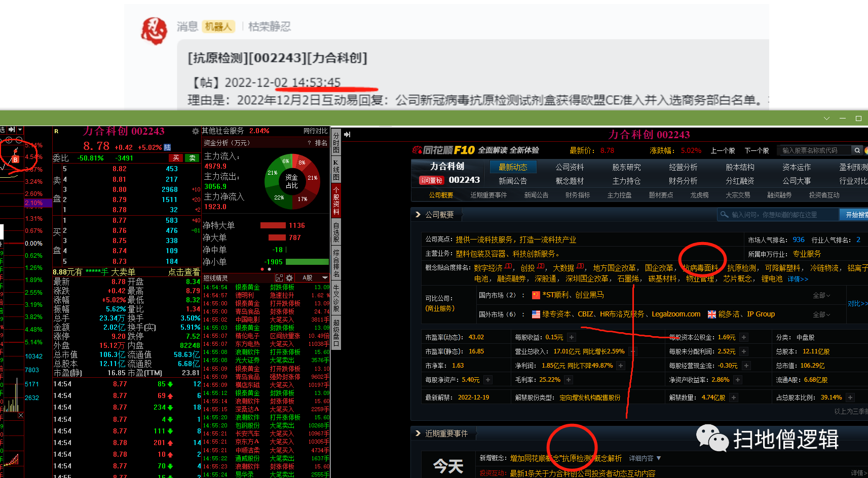868x478 pixels.
Task: Focus the 输入问句 question search field
Action: 778,215
